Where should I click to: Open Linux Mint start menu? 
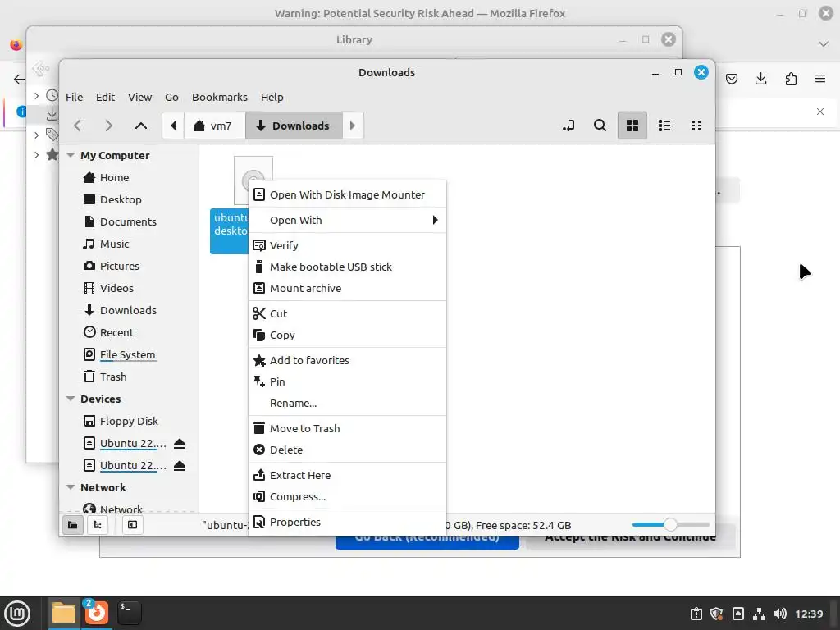tap(18, 614)
